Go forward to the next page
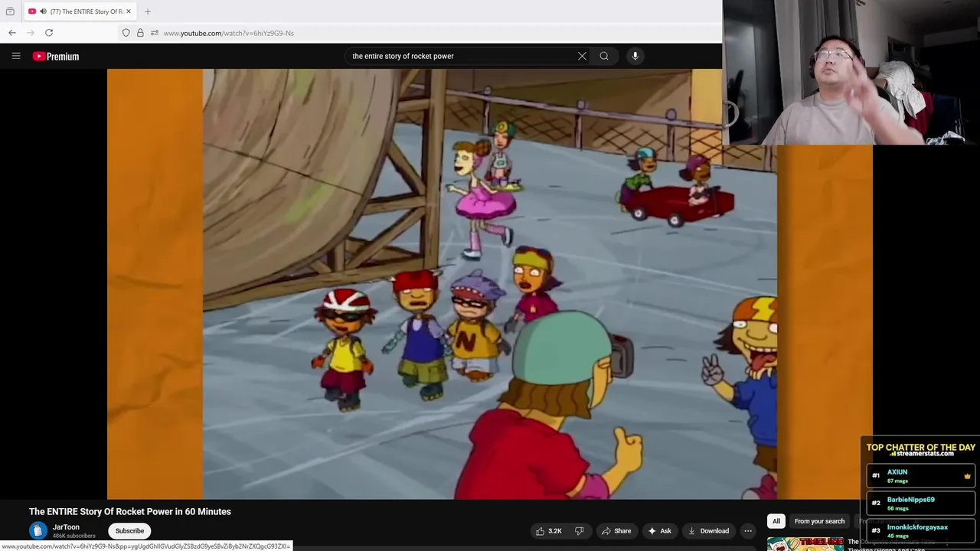Image resolution: width=980 pixels, height=551 pixels. tap(31, 33)
